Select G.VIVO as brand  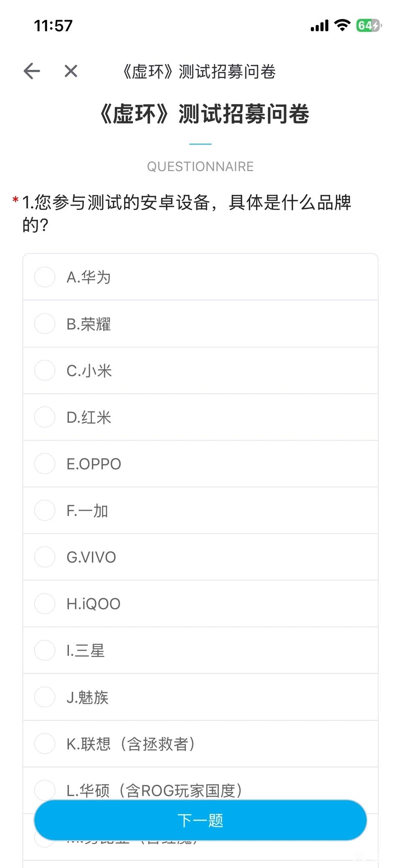[x=45, y=557]
